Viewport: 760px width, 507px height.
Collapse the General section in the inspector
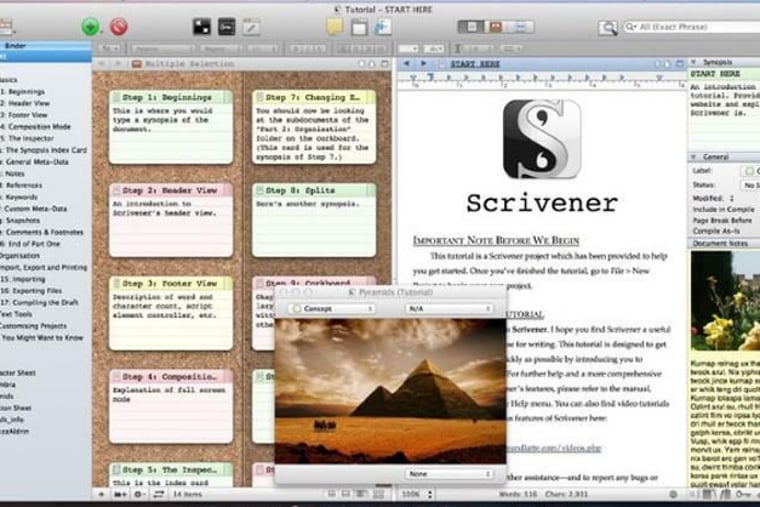(694, 157)
